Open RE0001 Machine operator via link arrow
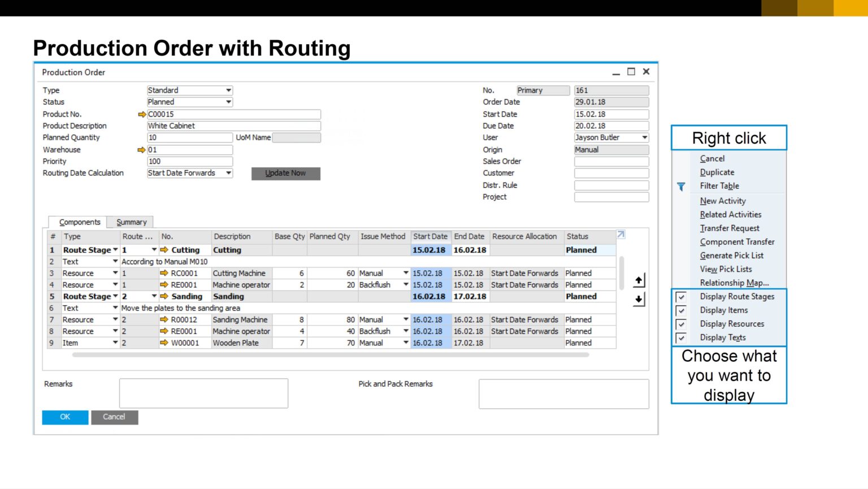Image resolution: width=868 pixels, height=489 pixels. pos(164,284)
